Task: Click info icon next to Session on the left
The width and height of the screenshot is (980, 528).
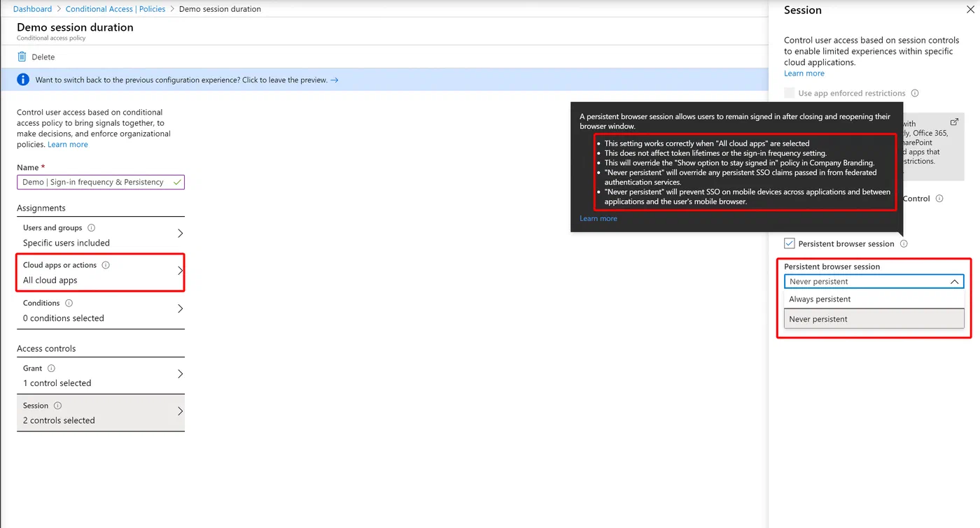Action: [57, 406]
